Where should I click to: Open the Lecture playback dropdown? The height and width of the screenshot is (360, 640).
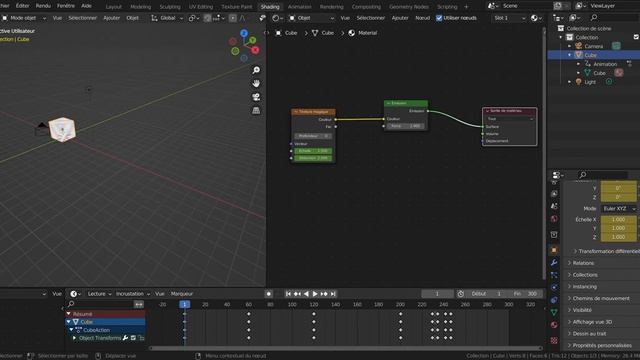tap(99, 294)
